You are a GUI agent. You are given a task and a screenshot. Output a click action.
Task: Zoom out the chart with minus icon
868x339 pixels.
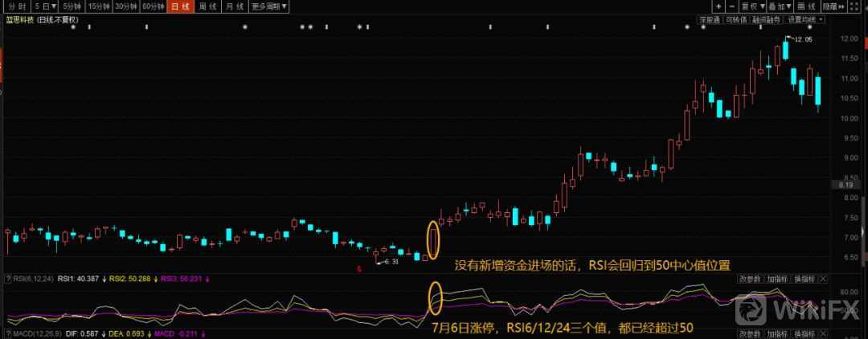(732, 6)
